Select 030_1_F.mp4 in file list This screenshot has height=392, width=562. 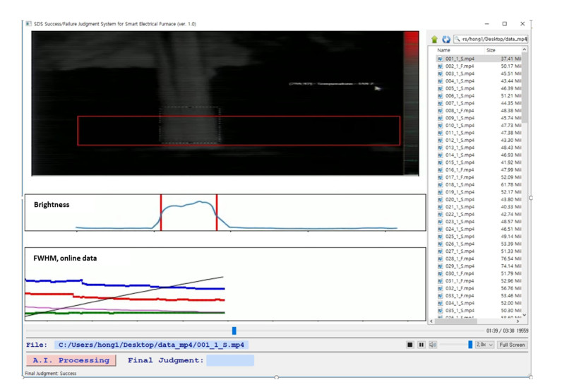(460, 273)
